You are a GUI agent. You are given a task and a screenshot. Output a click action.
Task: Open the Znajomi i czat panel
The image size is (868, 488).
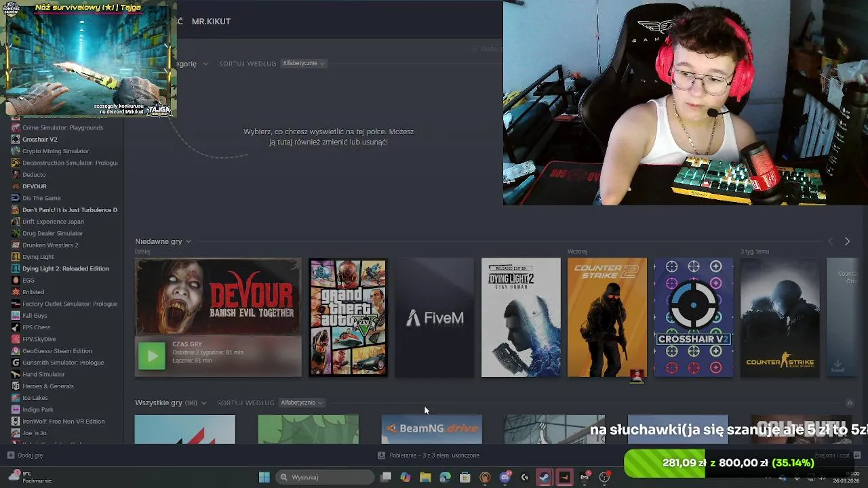pos(837,455)
